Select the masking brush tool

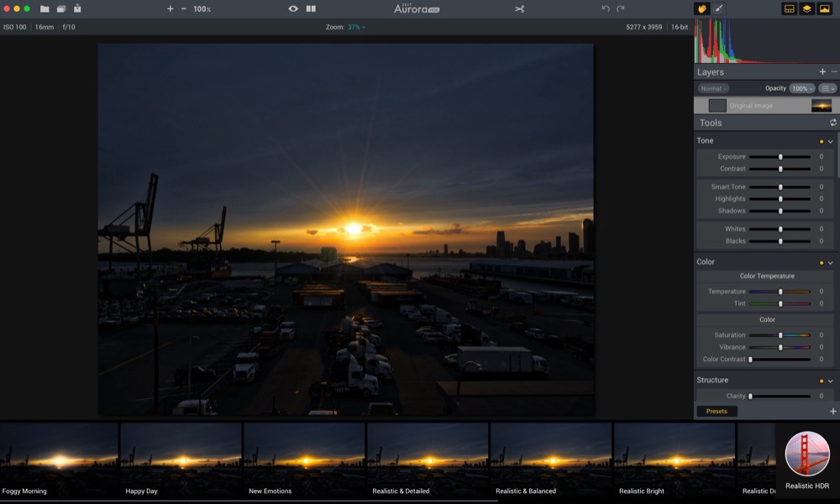[x=718, y=8]
